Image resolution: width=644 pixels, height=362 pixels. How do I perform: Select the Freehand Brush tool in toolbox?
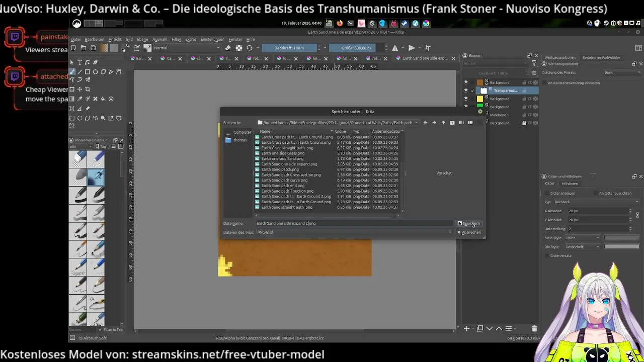point(72,72)
